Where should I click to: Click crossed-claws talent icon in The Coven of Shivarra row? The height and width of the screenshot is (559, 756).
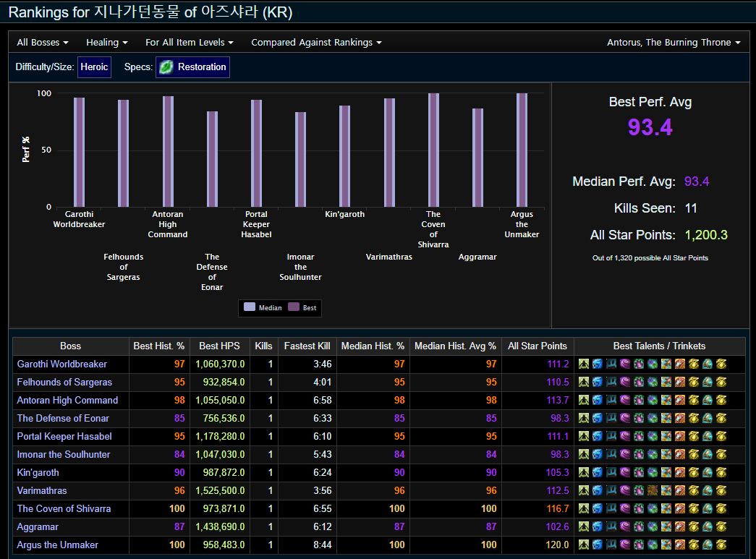(666, 508)
